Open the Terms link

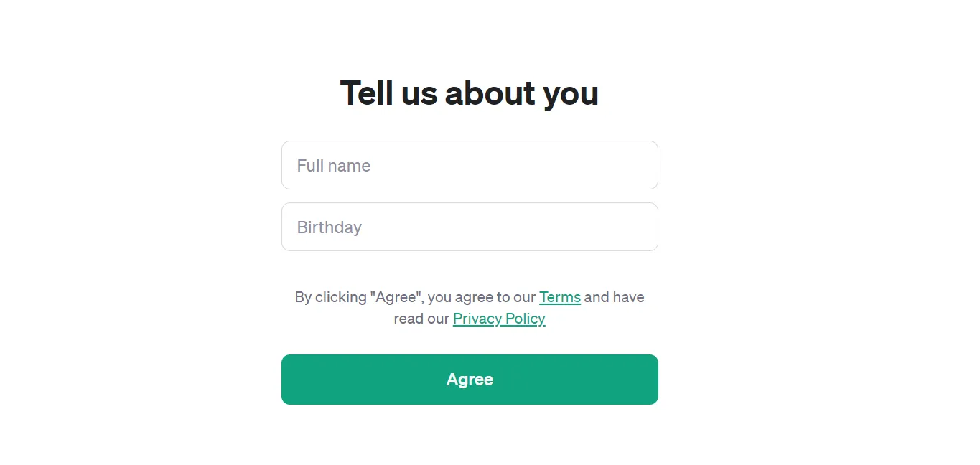(560, 297)
